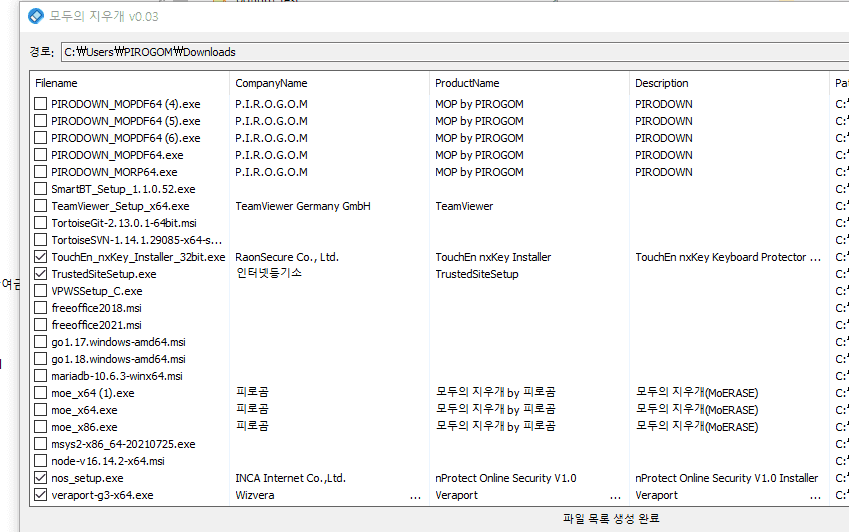
Task: Check the freeoffice2018.msi checkbox
Action: 41,307
